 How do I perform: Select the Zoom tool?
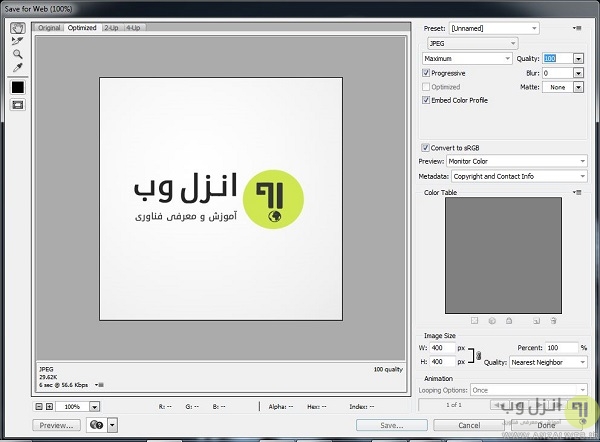coord(17,54)
